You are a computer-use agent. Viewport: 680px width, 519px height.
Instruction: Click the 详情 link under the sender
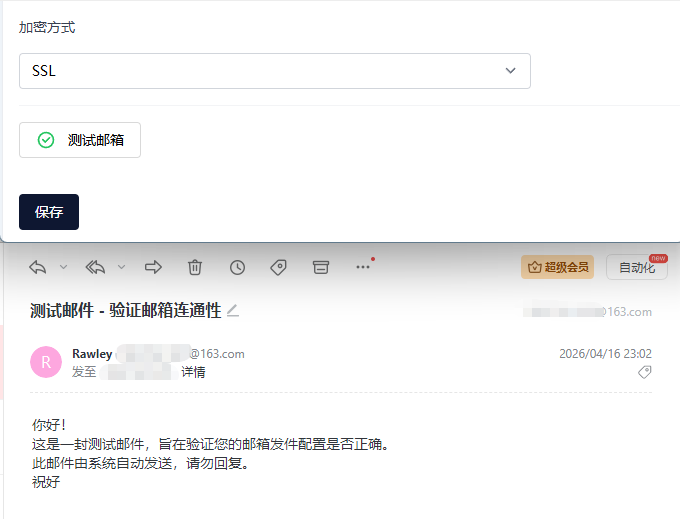click(x=193, y=371)
